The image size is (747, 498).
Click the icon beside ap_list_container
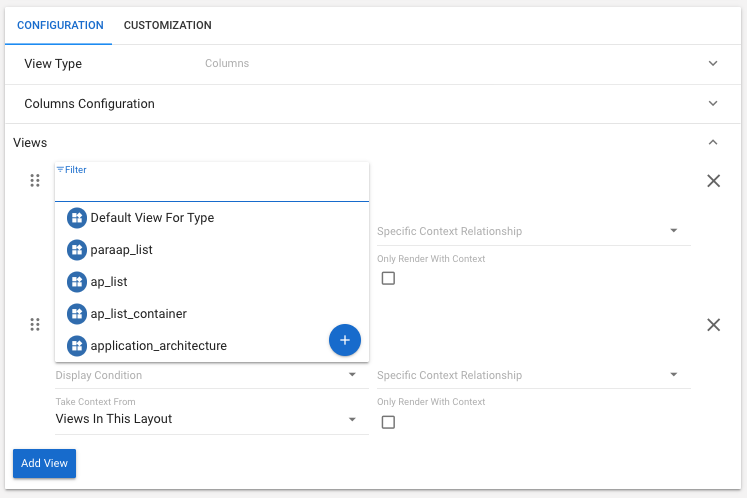77,314
